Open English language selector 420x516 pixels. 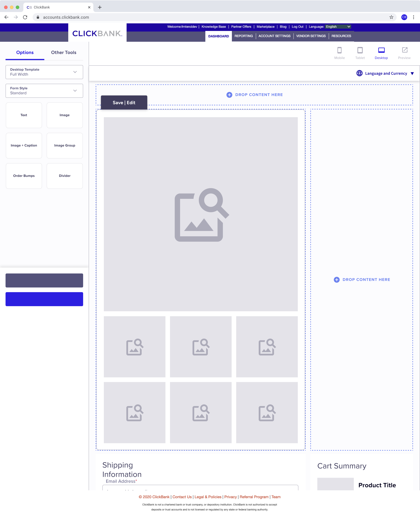click(338, 27)
